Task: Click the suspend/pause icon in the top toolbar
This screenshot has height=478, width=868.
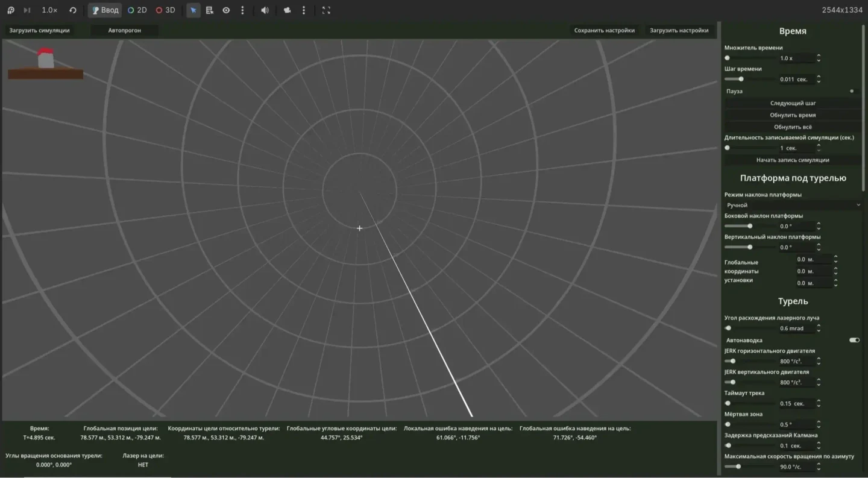Action: (x=11, y=10)
